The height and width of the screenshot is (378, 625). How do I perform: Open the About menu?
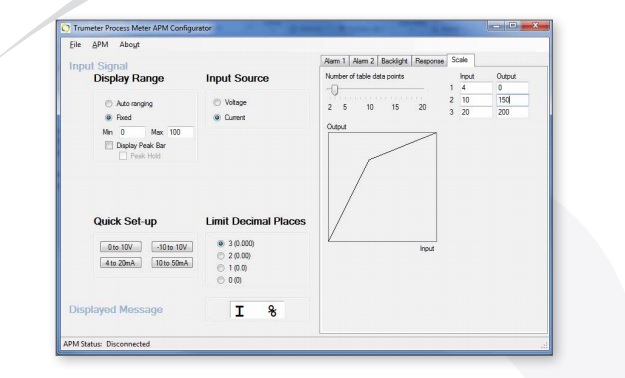[x=130, y=45]
